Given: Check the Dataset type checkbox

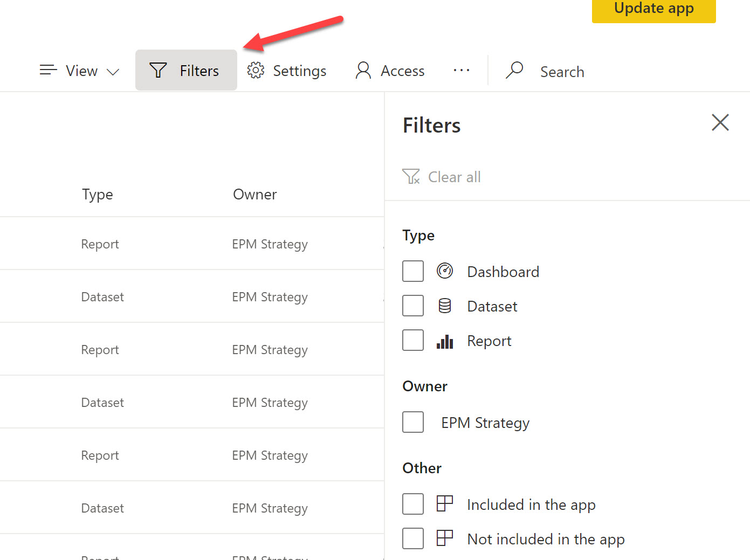Looking at the screenshot, I should pos(413,306).
